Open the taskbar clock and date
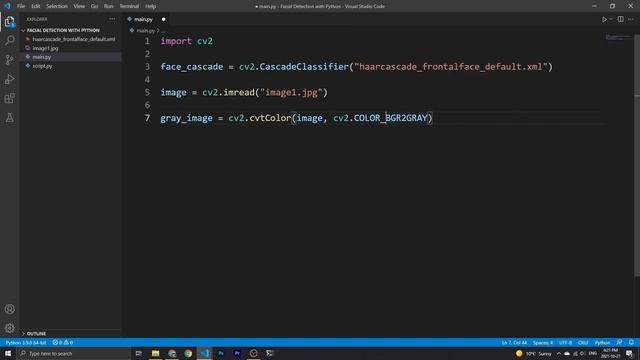 tap(610, 353)
